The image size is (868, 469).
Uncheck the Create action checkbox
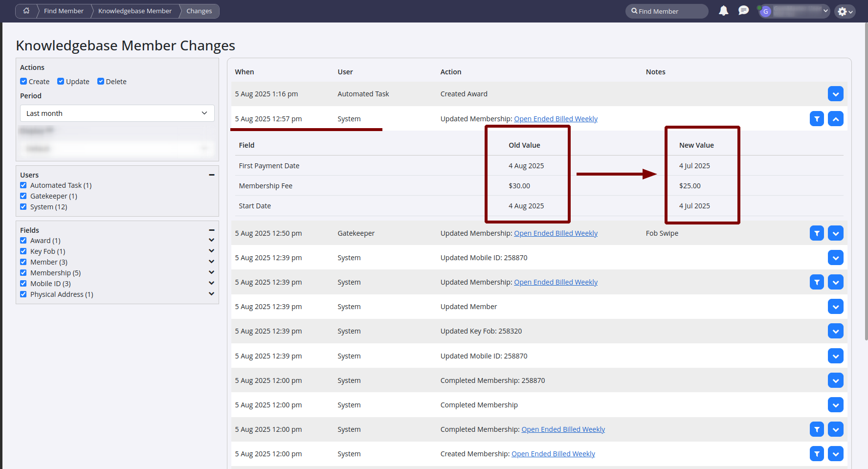[23, 82]
